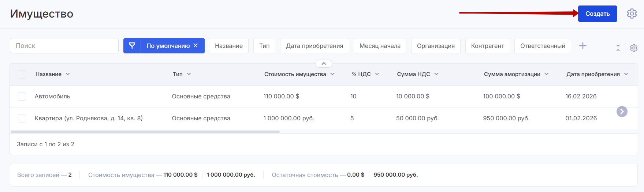The image size is (644, 192).
Task: Click the funnel filter icon
Action: point(132,46)
